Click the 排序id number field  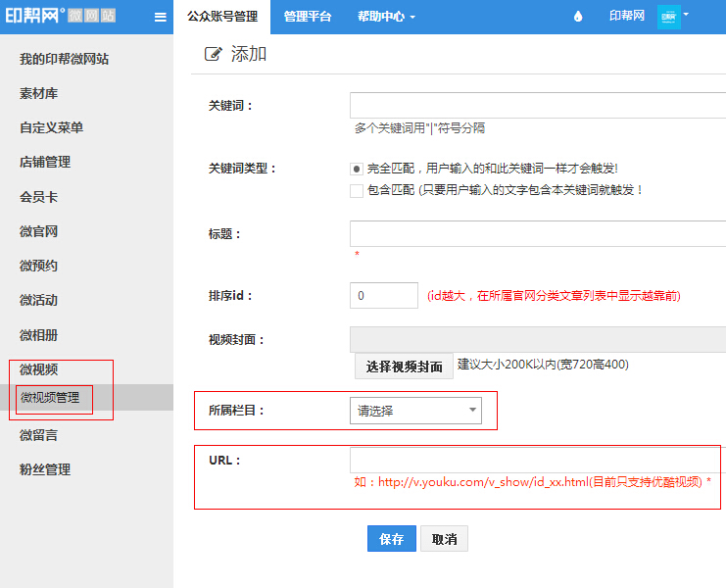[383, 295]
